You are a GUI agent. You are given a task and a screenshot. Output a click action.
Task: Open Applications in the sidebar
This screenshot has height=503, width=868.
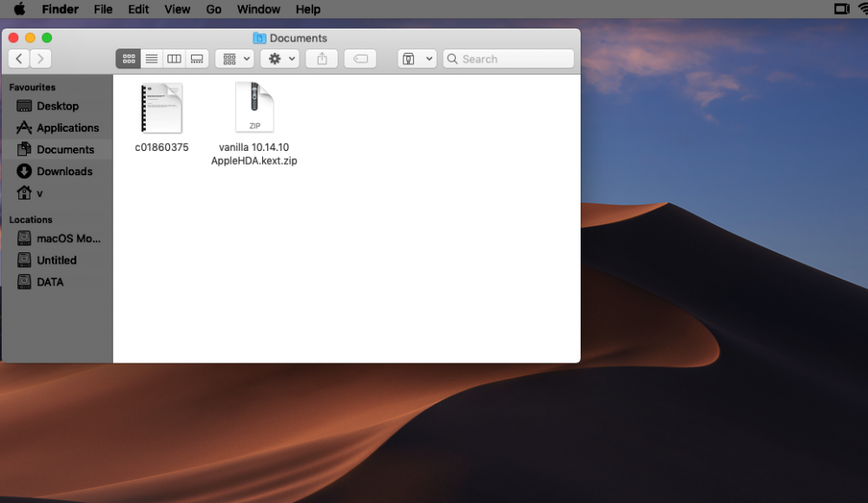57,127
